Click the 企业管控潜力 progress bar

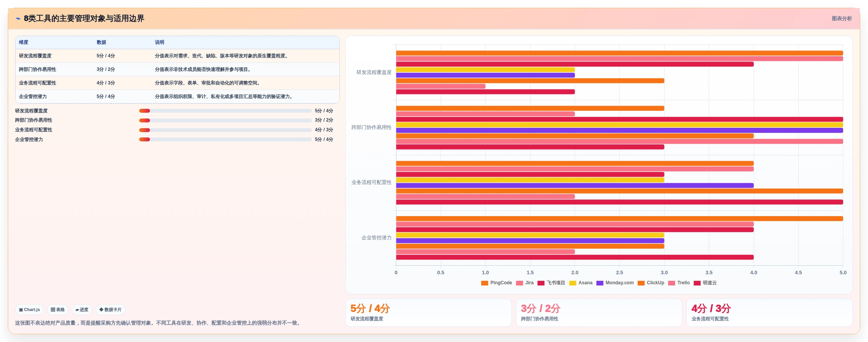coord(225,139)
